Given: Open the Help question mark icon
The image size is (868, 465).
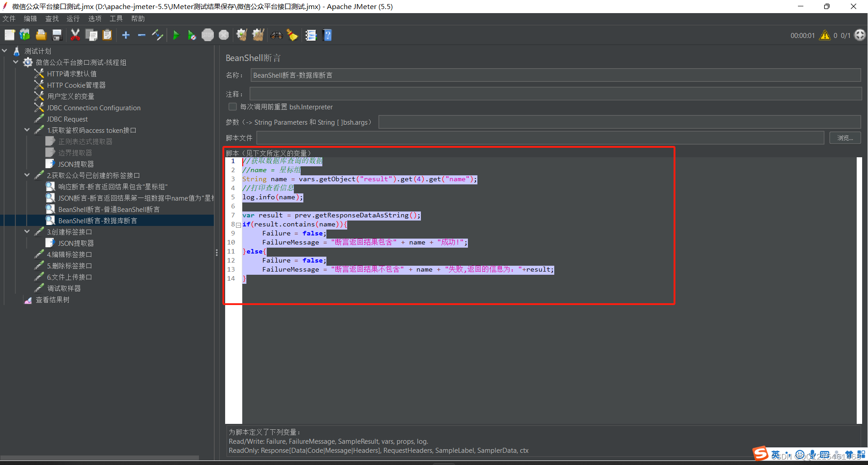Looking at the screenshot, I should pos(328,35).
